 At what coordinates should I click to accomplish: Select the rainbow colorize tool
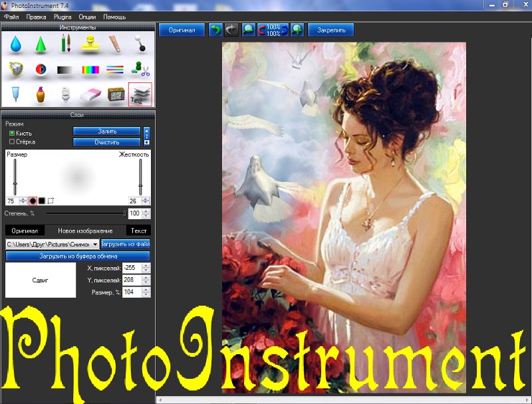click(x=90, y=70)
